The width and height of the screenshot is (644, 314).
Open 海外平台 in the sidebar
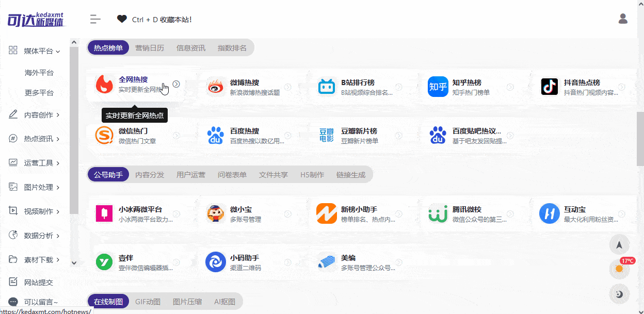coord(39,73)
